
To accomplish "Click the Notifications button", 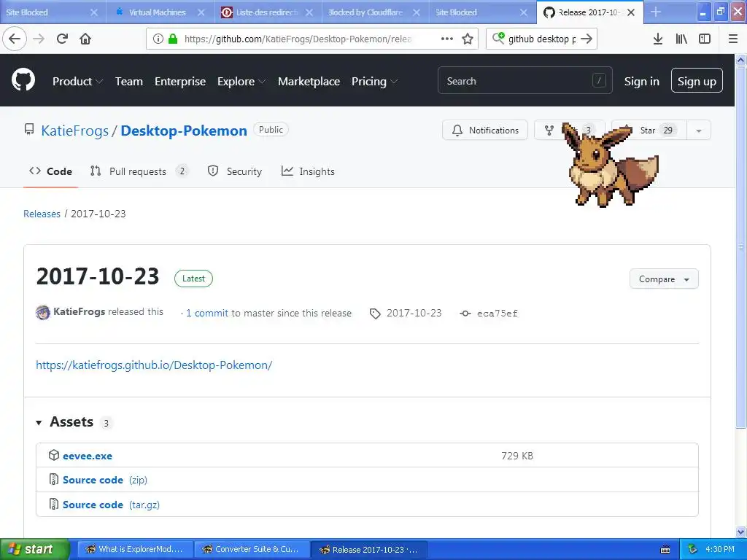I will pos(485,130).
